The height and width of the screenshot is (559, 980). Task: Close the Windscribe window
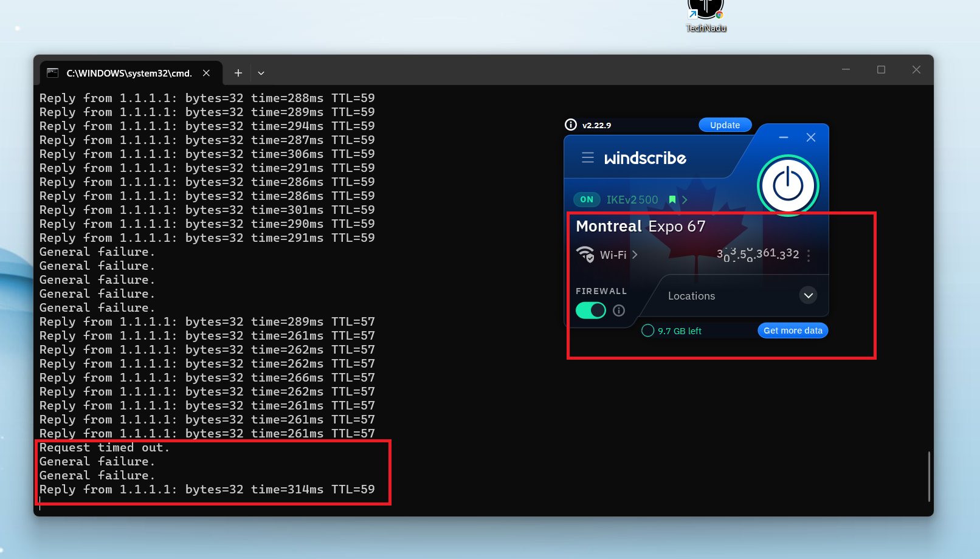tap(811, 137)
